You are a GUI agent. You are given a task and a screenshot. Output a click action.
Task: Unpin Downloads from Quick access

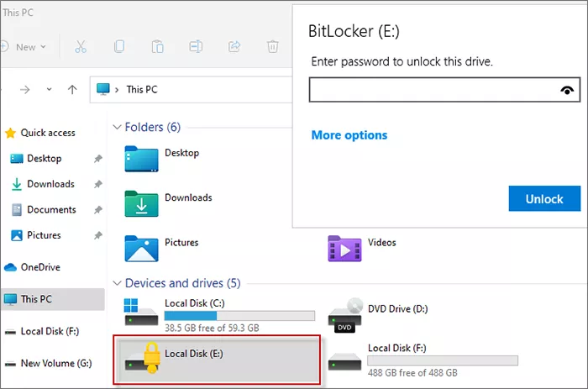(97, 184)
